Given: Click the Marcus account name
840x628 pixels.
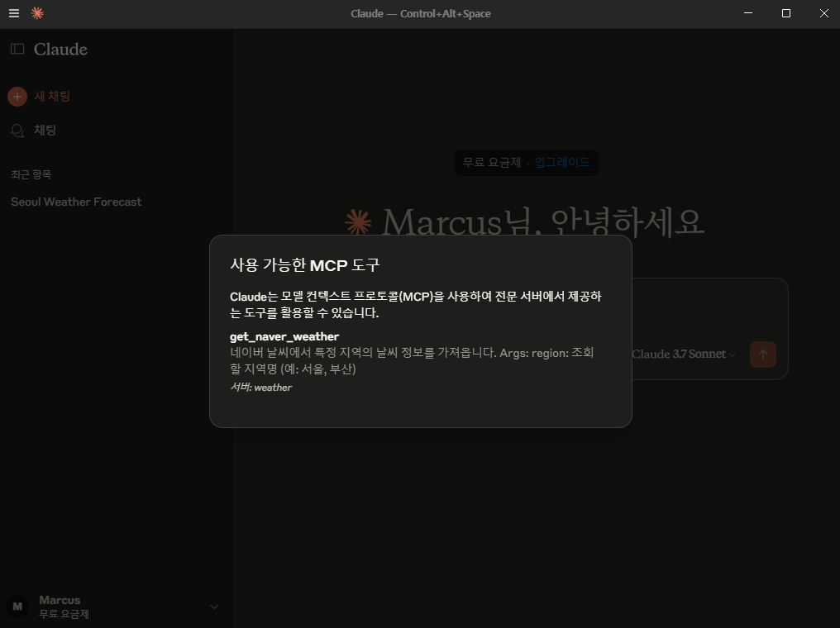Looking at the screenshot, I should click(x=60, y=600).
